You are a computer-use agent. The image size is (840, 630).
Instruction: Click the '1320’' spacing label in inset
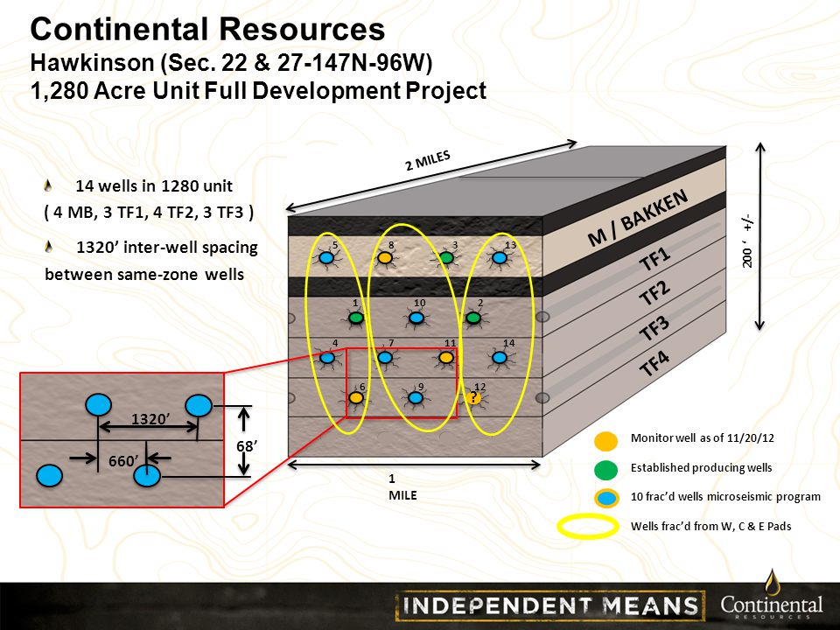click(150, 418)
